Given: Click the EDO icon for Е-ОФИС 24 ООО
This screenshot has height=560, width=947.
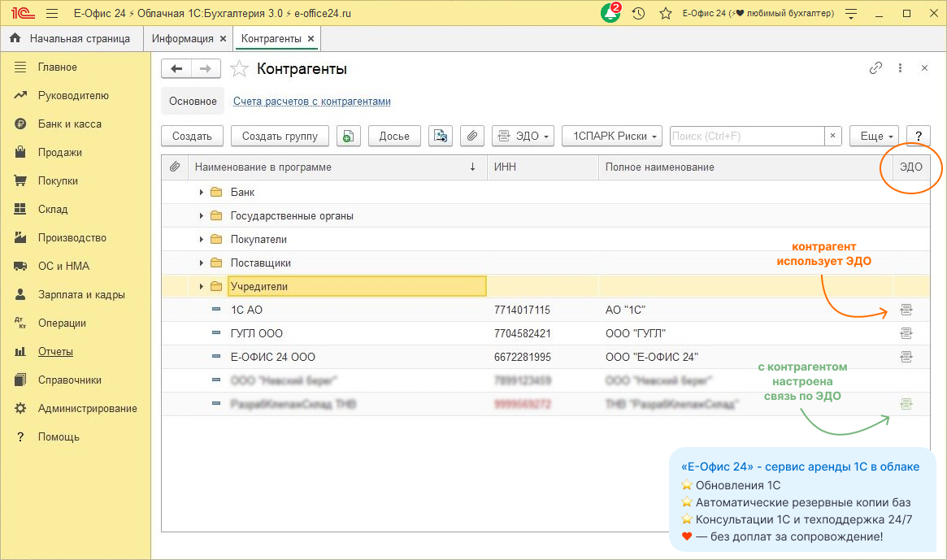Looking at the screenshot, I should tap(906, 357).
